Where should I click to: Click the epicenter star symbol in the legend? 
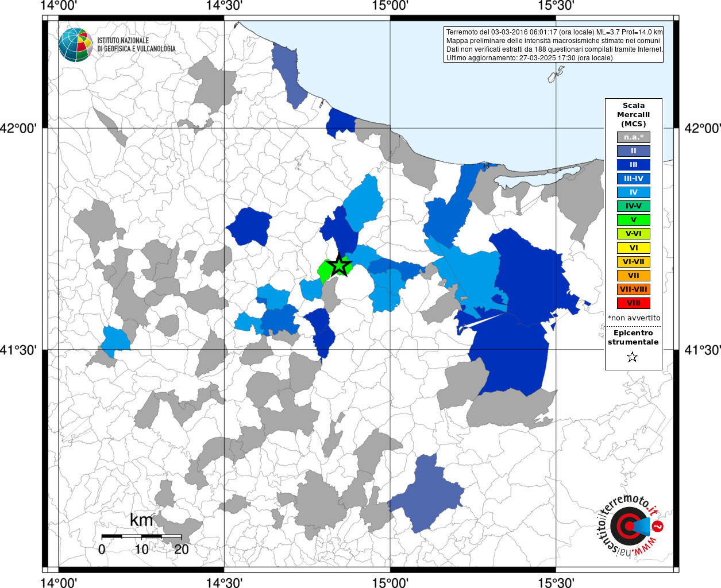(633, 357)
